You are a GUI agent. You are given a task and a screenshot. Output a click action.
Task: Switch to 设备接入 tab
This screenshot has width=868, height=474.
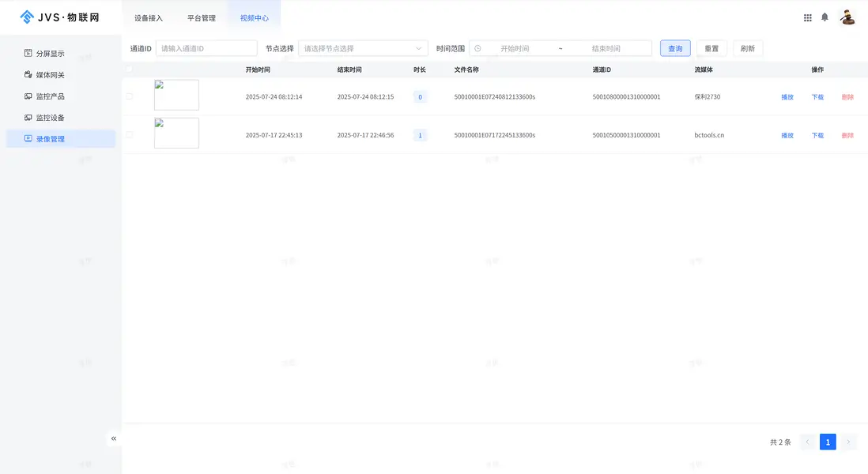click(x=149, y=17)
